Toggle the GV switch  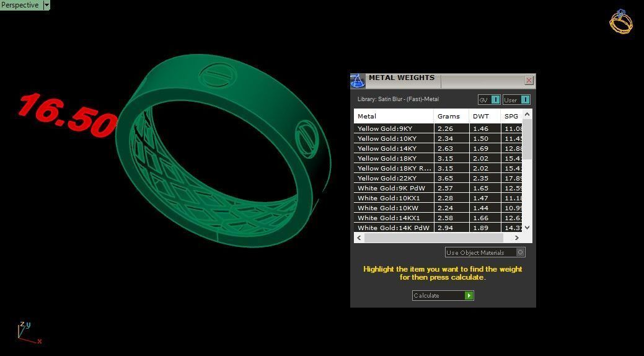(x=489, y=100)
